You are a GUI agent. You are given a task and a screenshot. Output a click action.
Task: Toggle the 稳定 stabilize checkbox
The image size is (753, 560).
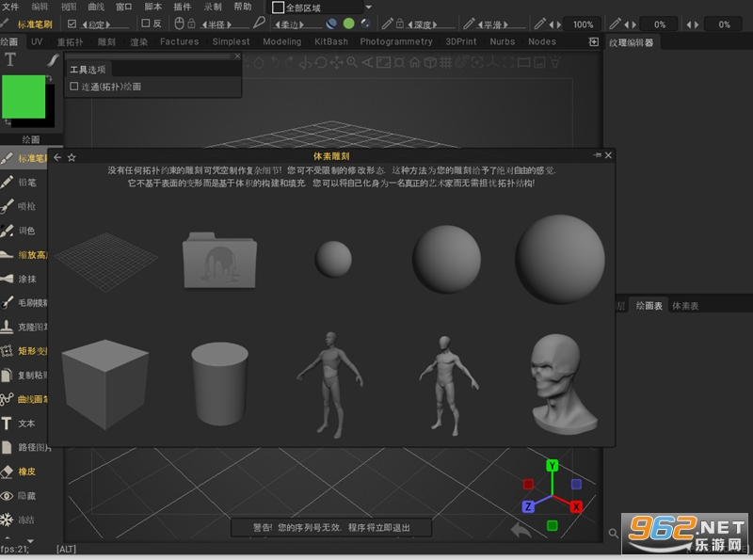point(72,24)
